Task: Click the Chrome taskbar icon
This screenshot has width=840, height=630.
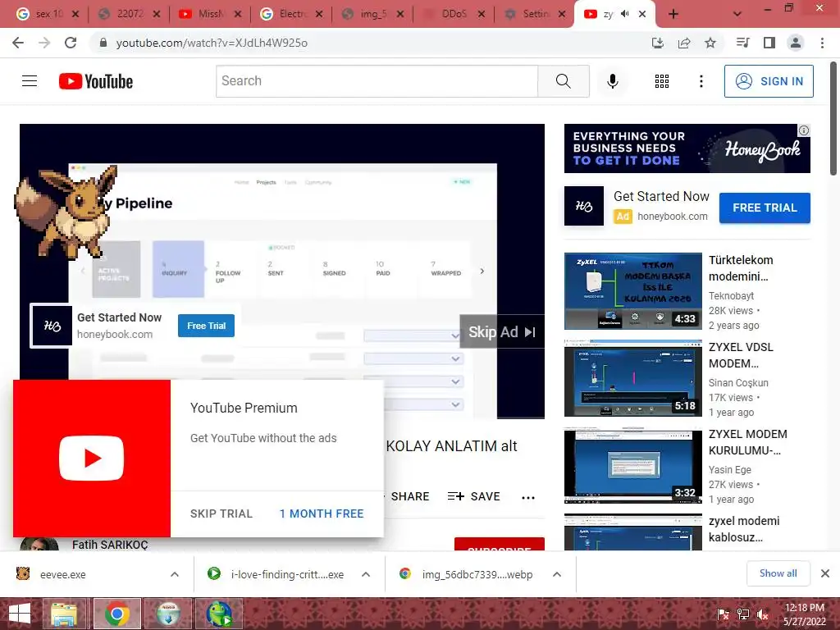Action: point(117,614)
